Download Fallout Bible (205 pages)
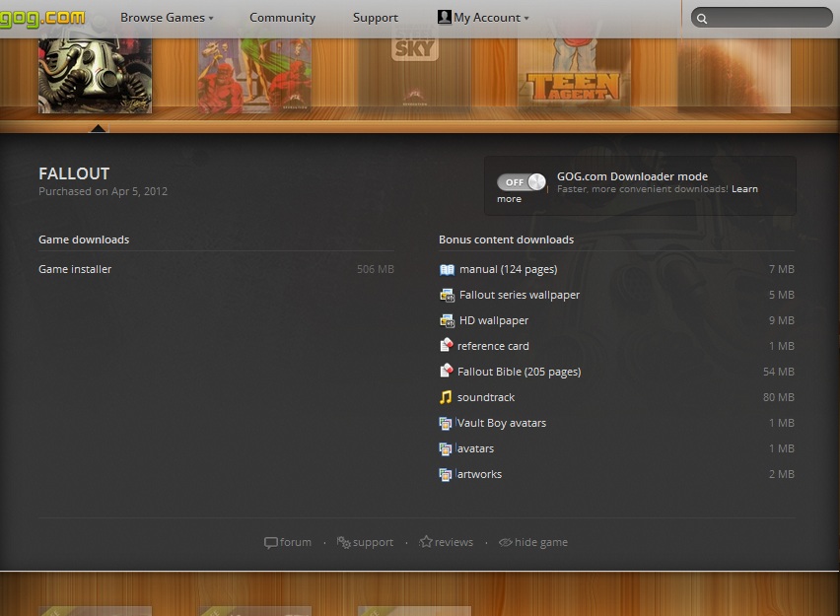 click(x=519, y=372)
